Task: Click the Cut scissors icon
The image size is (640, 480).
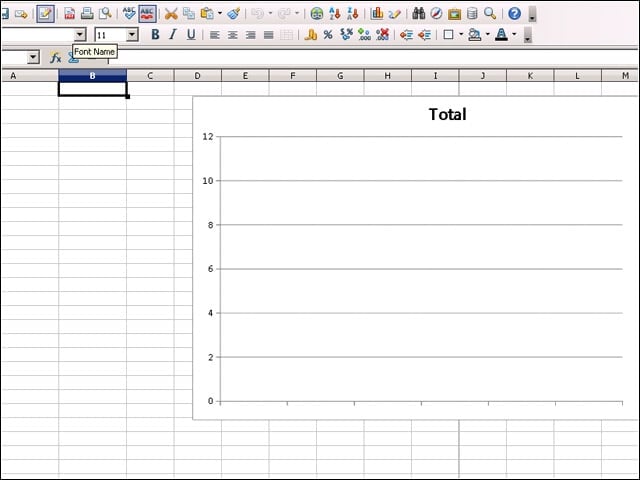Action: pyautogui.click(x=171, y=14)
